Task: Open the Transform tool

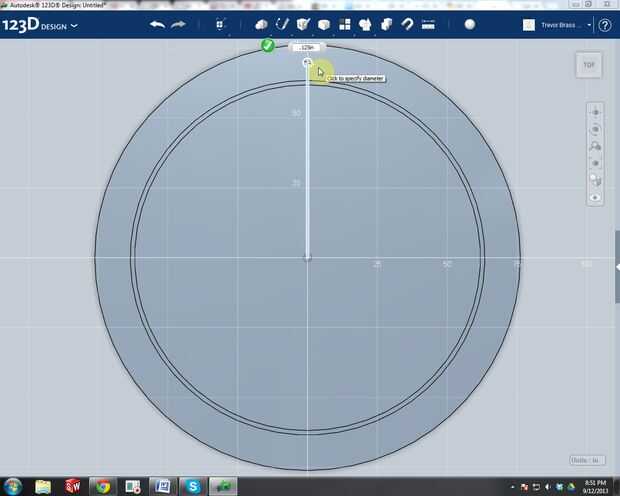Action: [x=220, y=25]
